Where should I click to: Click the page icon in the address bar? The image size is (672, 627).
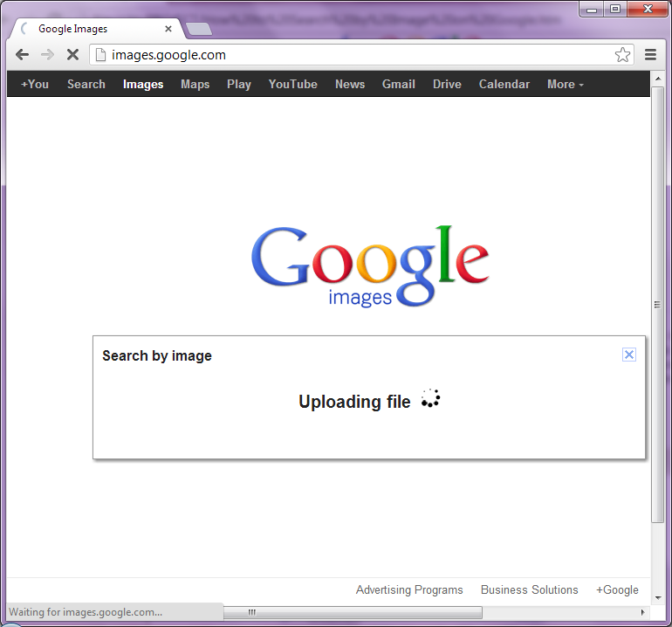[x=100, y=55]
